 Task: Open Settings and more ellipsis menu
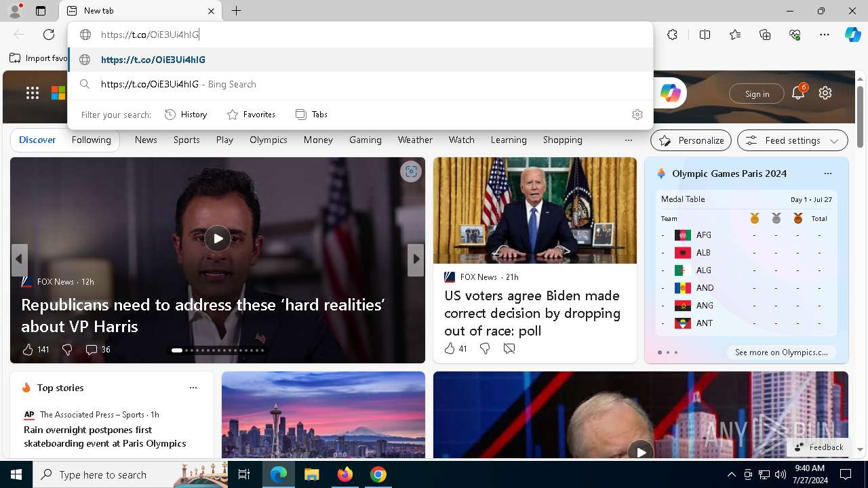click(x=825, y=35)
